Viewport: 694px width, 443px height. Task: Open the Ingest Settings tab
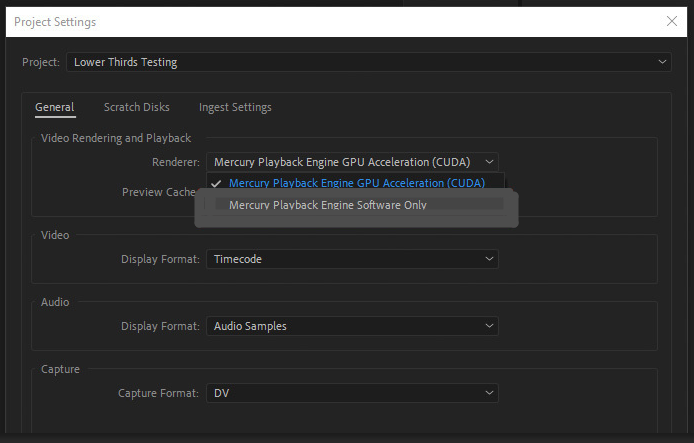235,108
